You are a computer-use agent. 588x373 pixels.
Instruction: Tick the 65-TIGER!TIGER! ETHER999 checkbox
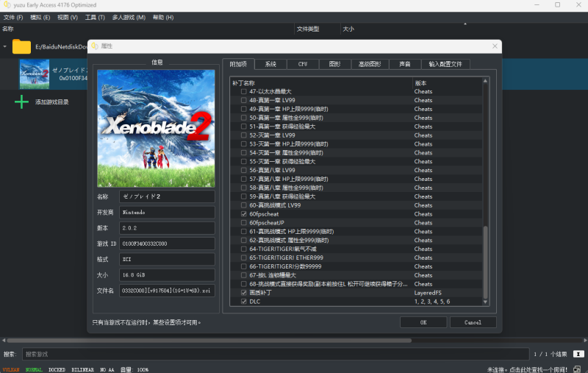click(244, 257)
